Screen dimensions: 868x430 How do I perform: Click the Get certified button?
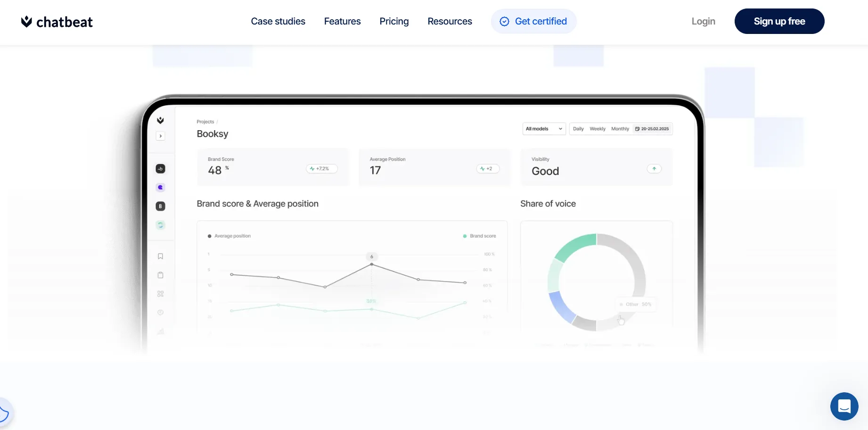coord(533,21)
